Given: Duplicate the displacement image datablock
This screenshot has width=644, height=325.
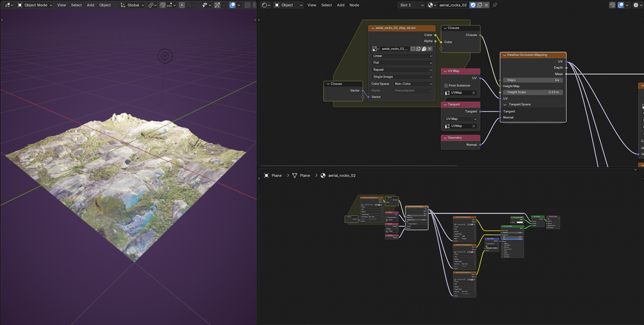Looking at the screenshot, I should tap(418, 49).
